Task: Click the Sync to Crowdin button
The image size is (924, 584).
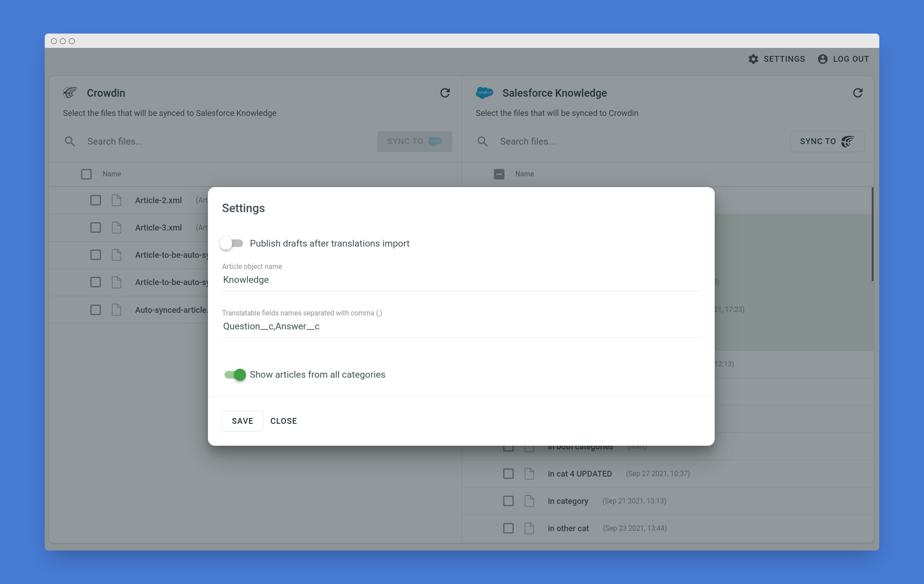Action: (827, 141)
